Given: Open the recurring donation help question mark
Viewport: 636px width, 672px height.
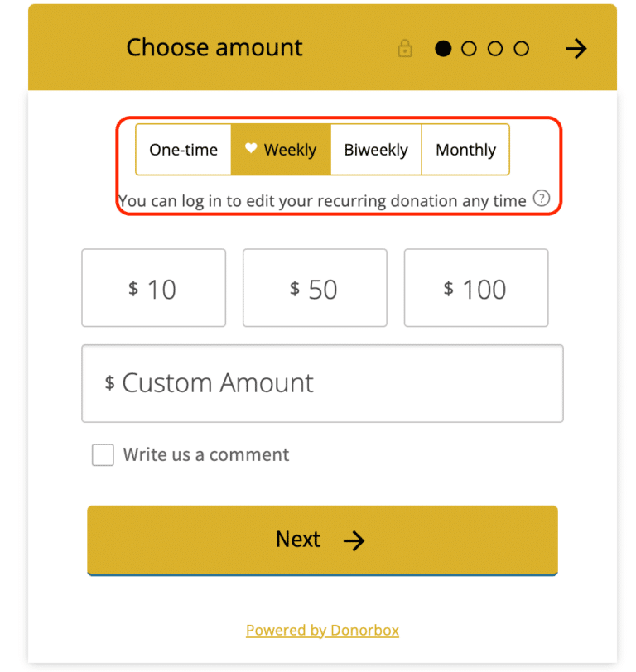Looking at the screenshot, I should point(541,199).
